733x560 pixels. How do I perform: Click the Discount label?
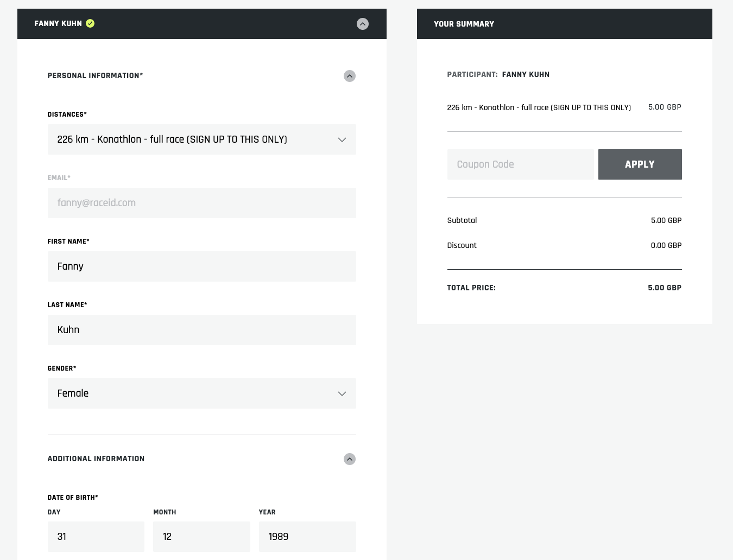coord(462,245)
